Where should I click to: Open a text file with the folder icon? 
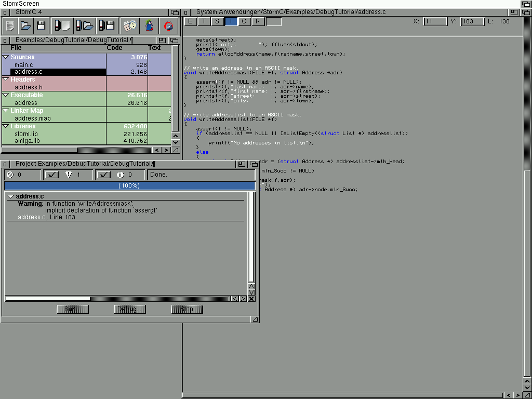pos(26,26)
